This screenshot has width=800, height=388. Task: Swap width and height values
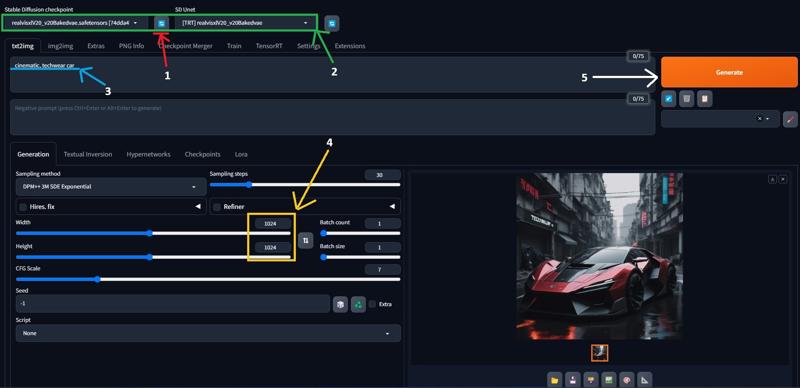point(306,240)
